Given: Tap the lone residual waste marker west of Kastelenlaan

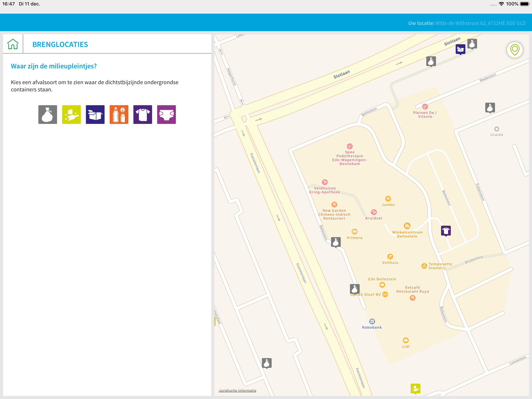Looking at the screenshot, I should [x=267, y=363].
